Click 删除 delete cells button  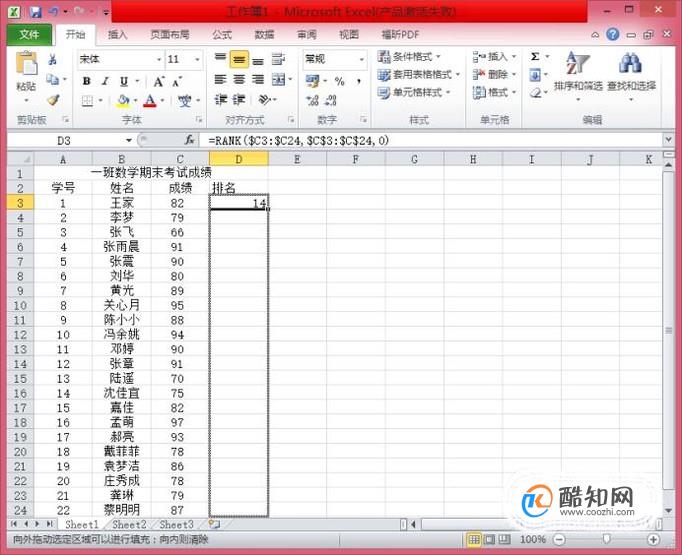pos(494,75)
